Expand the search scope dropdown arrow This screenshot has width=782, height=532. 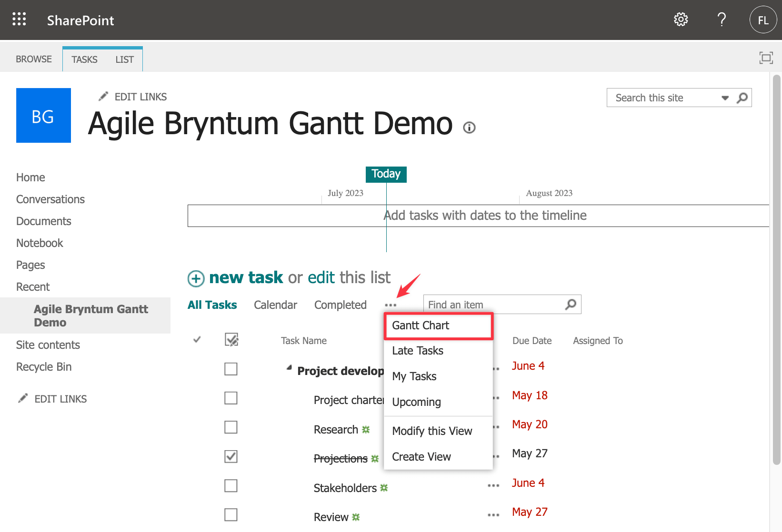click(725, 98)
